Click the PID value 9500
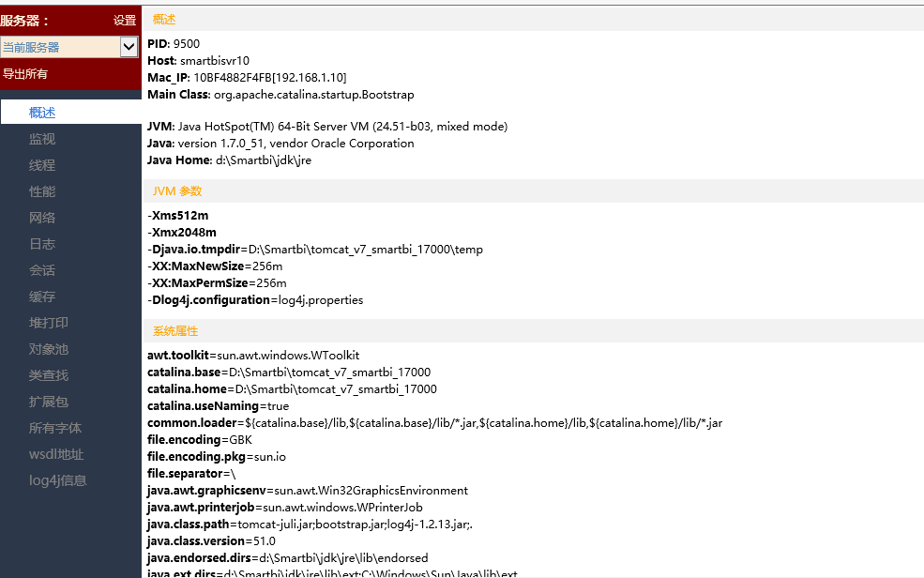This screenshot has height=578, width=924. coord(187,43)
